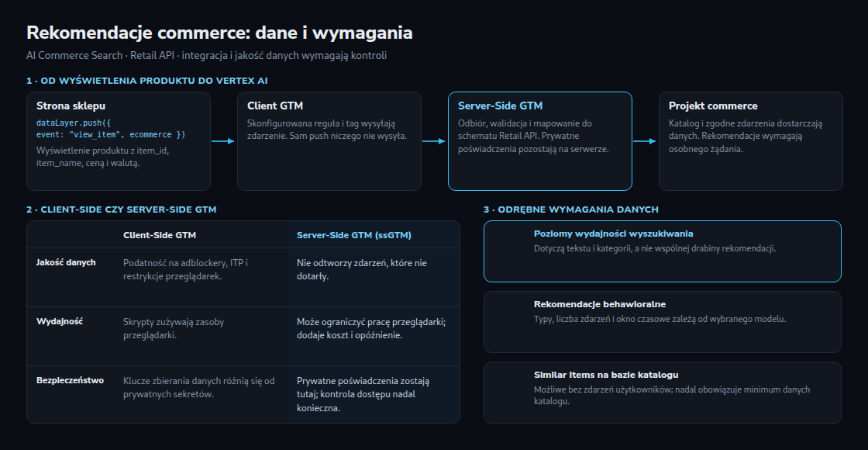Click cell "Prywatne poświadczenia zostają tutaj; kontrola dostępu nadal konieczna."
Screen dimensions: 868x450
pos(363,394)
